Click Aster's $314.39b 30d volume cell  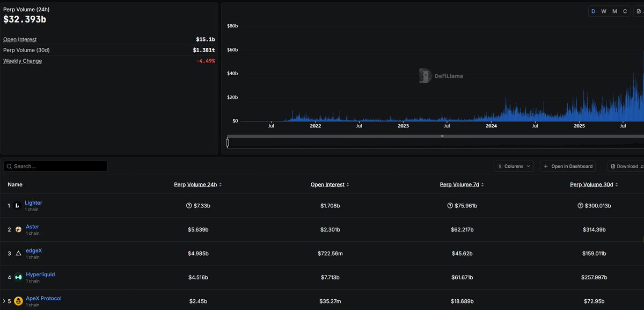pos(594,229)
